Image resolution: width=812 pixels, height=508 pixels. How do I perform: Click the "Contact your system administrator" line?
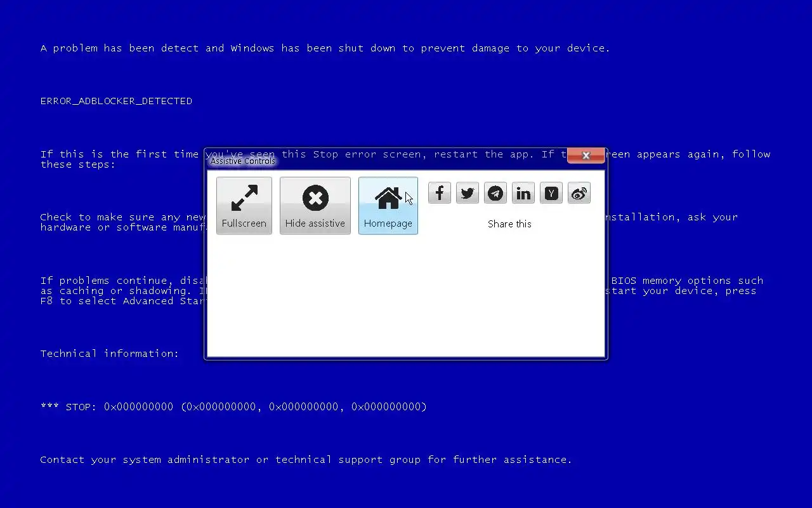point(306,460)
